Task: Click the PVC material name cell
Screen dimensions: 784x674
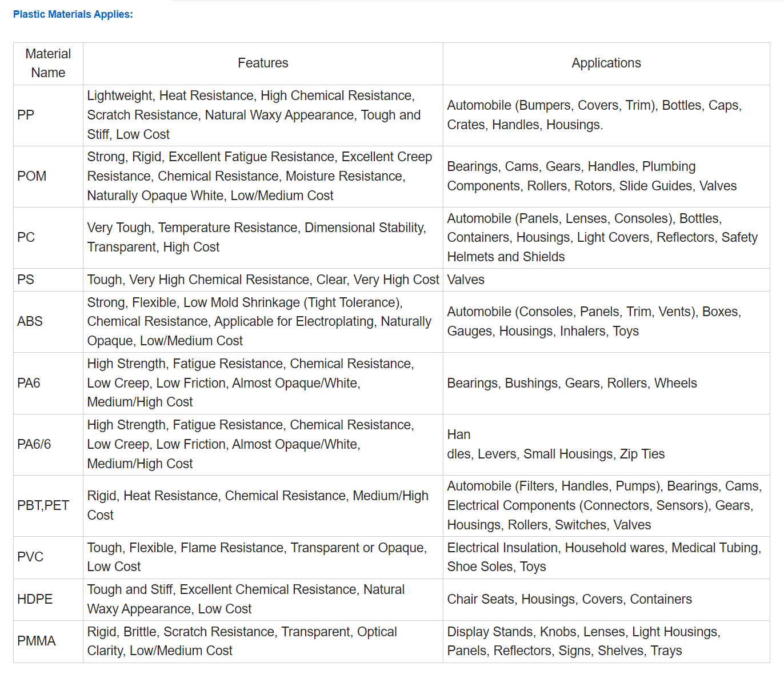Action: coord(30,557)
